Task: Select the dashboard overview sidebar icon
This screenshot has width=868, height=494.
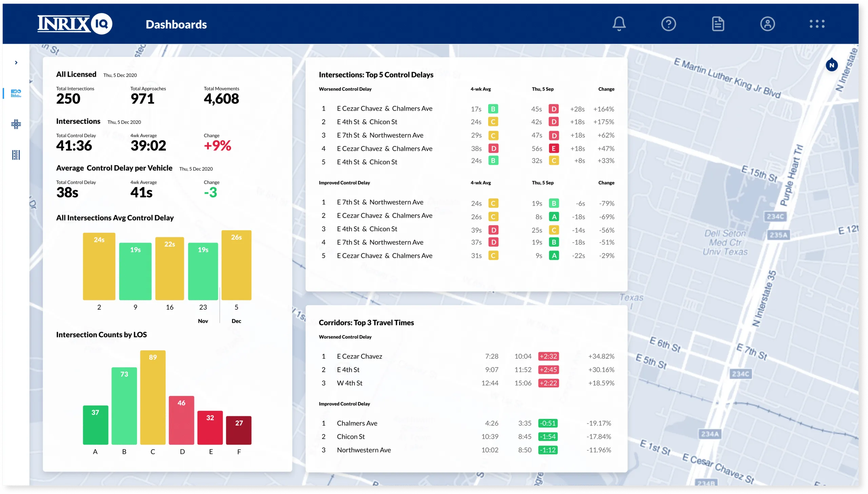Action: tap(16, 93)
